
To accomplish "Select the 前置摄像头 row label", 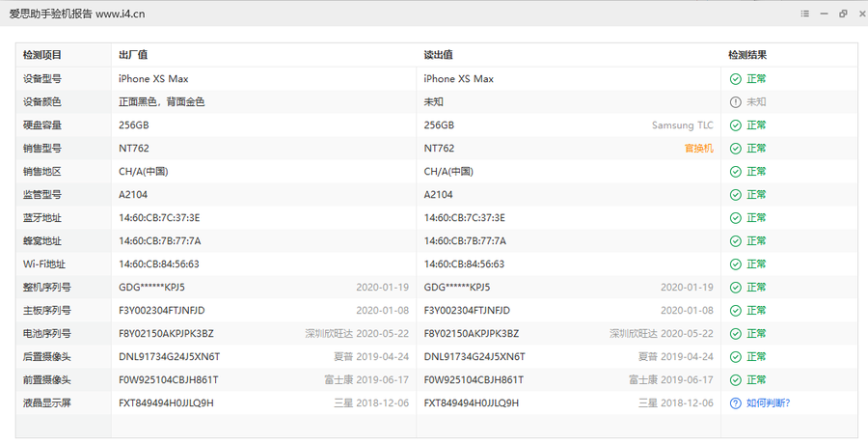I will [47, 379].
